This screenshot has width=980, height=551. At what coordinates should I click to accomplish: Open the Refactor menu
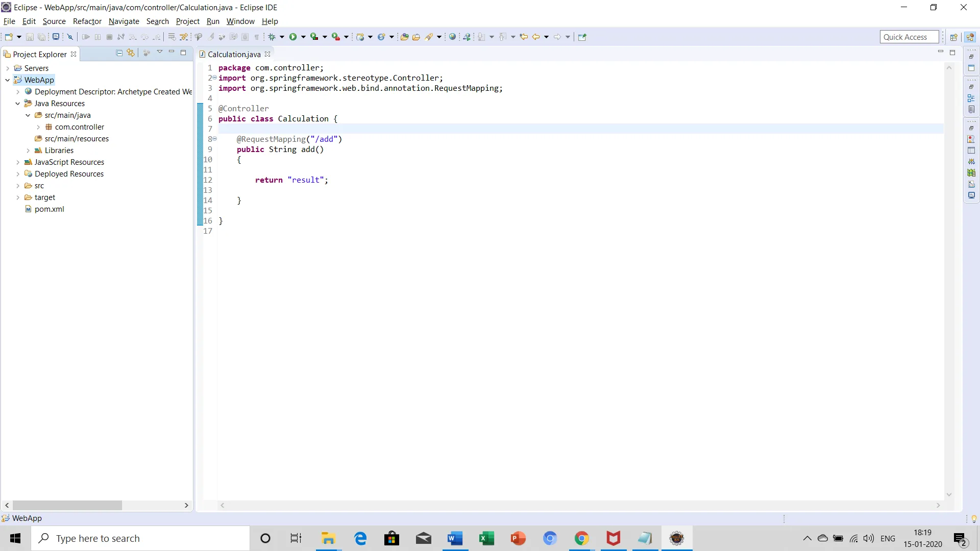pos(87,21)
